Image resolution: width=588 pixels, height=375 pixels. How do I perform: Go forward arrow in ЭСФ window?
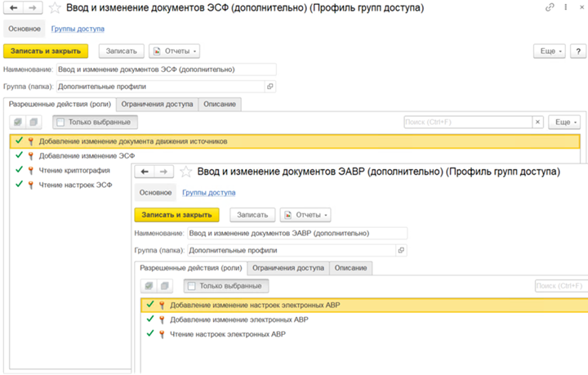(x=33, y=8)
